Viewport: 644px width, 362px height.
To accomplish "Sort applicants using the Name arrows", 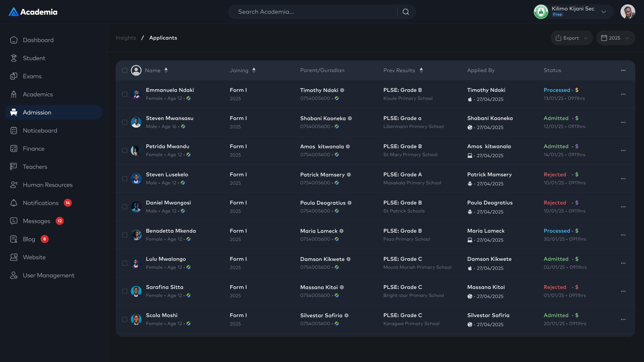I will coord(166,70).
